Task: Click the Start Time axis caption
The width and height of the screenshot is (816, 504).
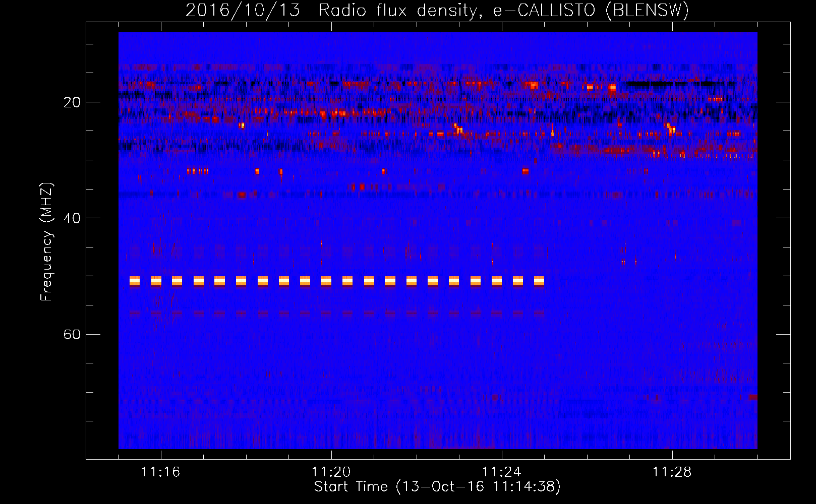Action: tap(437, 487)
